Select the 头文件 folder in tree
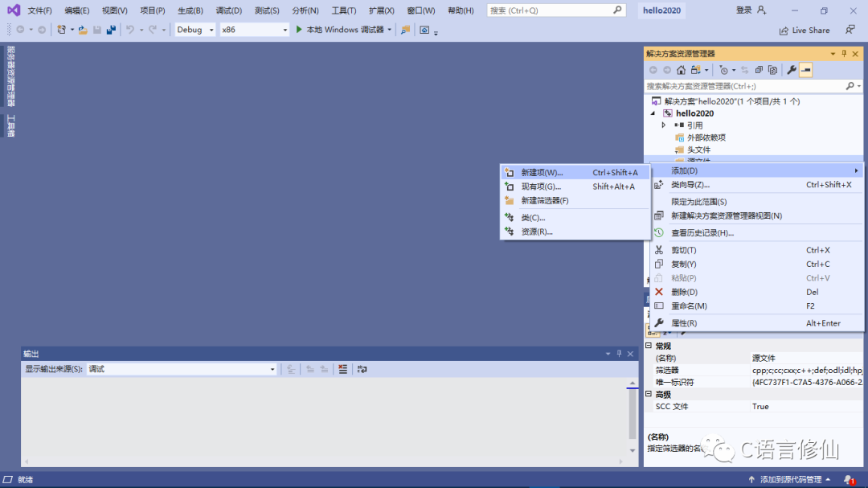 698,150
